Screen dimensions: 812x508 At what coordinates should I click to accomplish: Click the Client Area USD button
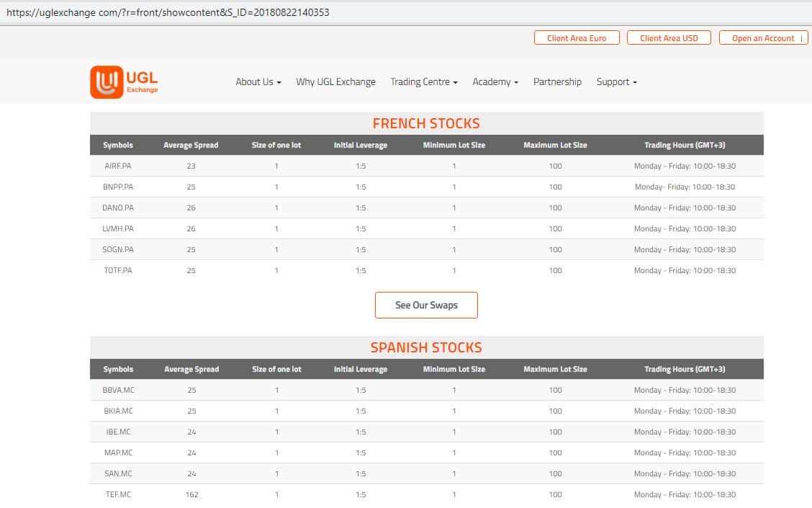(x=669, y=38)
